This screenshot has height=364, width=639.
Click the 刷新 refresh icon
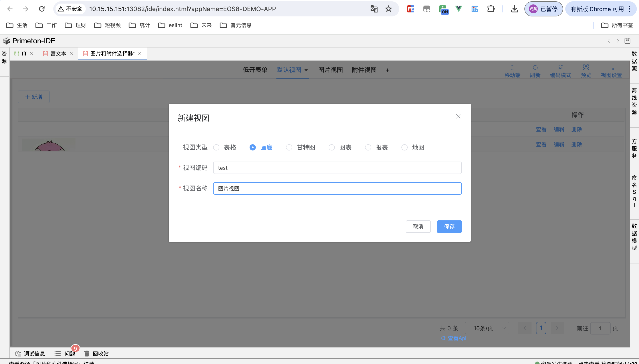[535, 67]
